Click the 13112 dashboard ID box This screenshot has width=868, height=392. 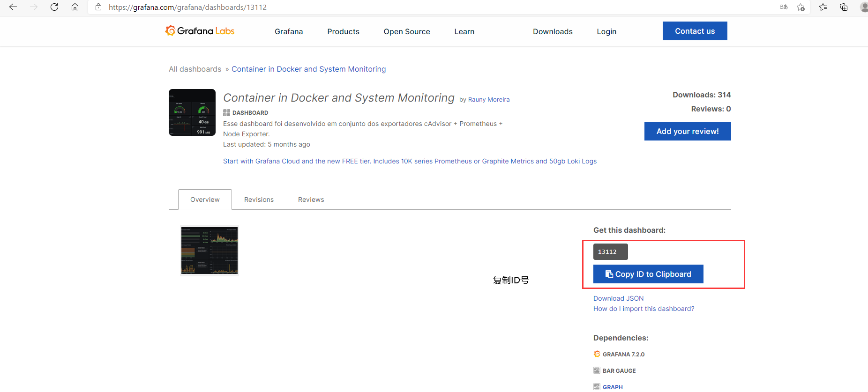(x=610, y=251)
